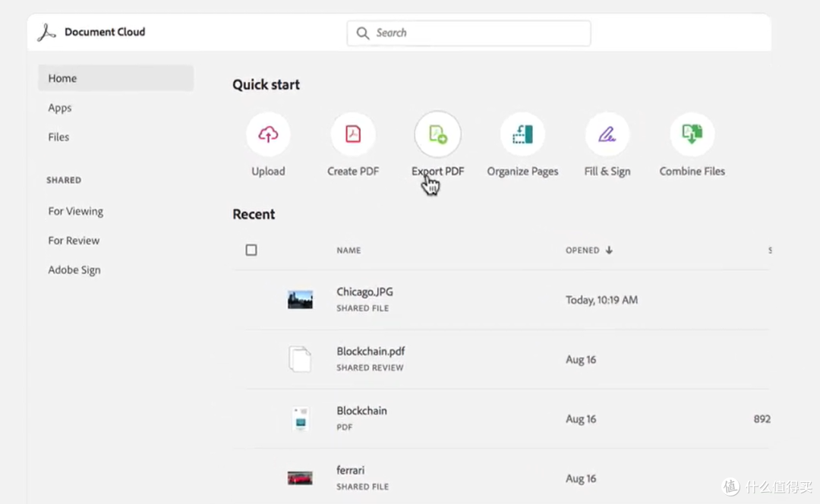Sort files by the Name column header
Image resolution: width=820 pixels, height=504 pixels.
coord(348,250)
